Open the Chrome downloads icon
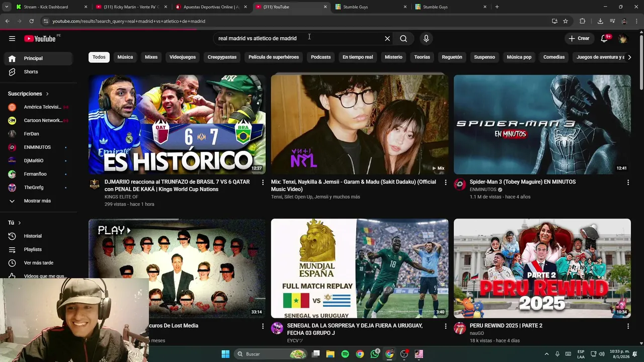Image resolution: width=644 pixels, height=362 pixels. click(x=600, y=21)
